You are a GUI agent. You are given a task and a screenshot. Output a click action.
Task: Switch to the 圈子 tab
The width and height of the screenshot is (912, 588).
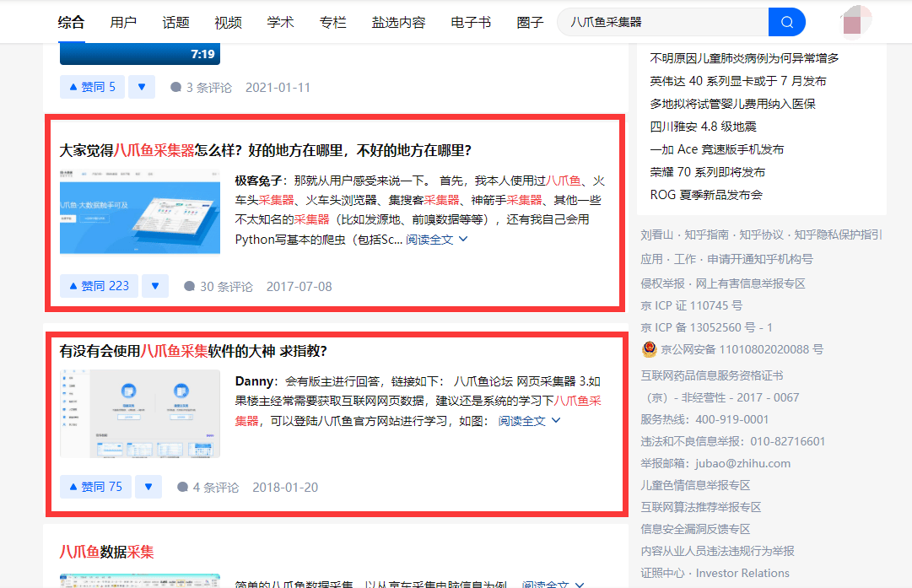point(530,22)
